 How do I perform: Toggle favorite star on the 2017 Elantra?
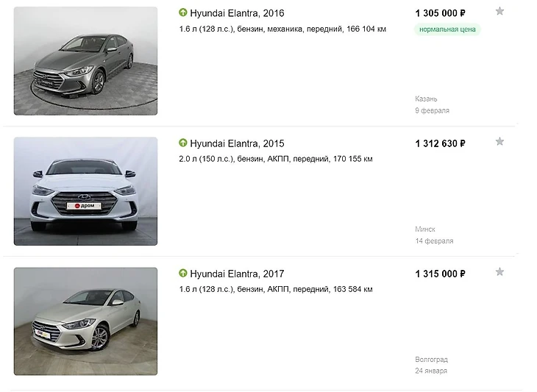[499, 272]
